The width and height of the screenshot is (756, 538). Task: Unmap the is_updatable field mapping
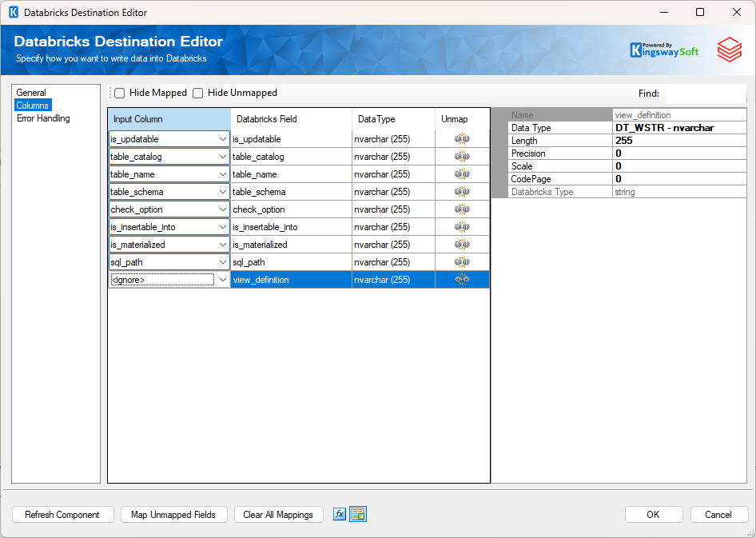pos(462,139)
